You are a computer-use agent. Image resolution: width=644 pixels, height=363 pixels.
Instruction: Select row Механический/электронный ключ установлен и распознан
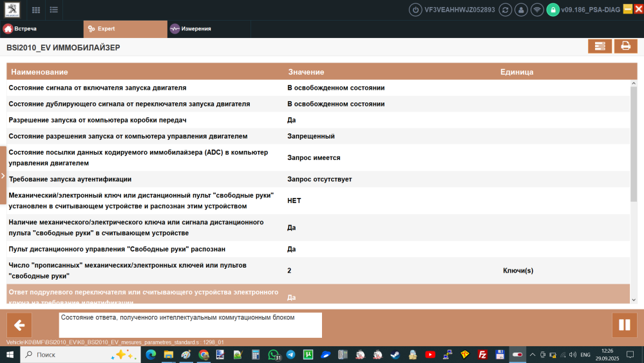(x=318, y=201)
